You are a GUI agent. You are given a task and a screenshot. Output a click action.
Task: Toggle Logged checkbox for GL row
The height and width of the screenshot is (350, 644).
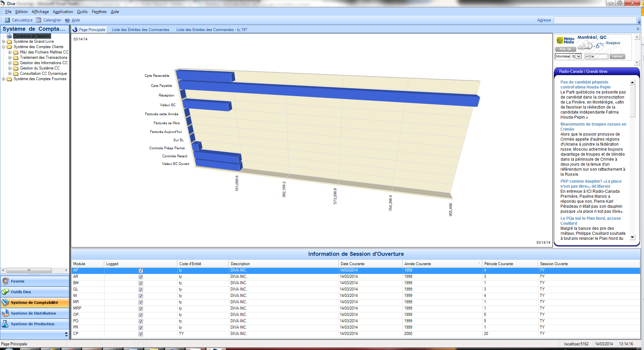tap(141, 290)
